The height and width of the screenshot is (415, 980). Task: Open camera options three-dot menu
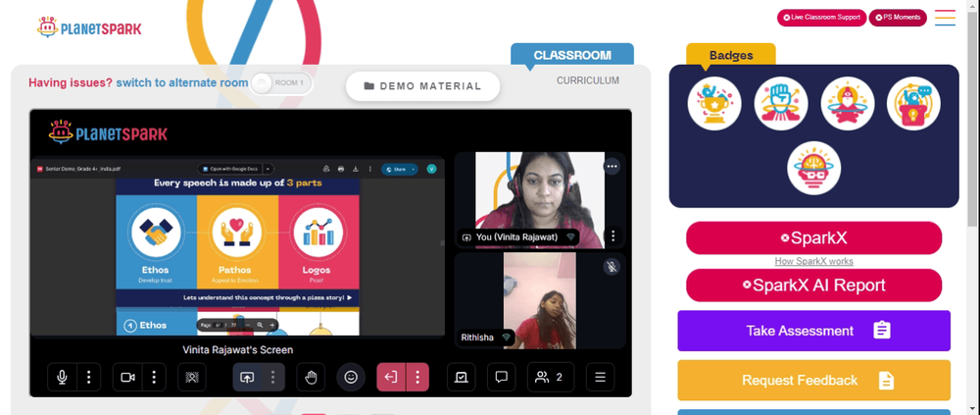click(154, 377)
